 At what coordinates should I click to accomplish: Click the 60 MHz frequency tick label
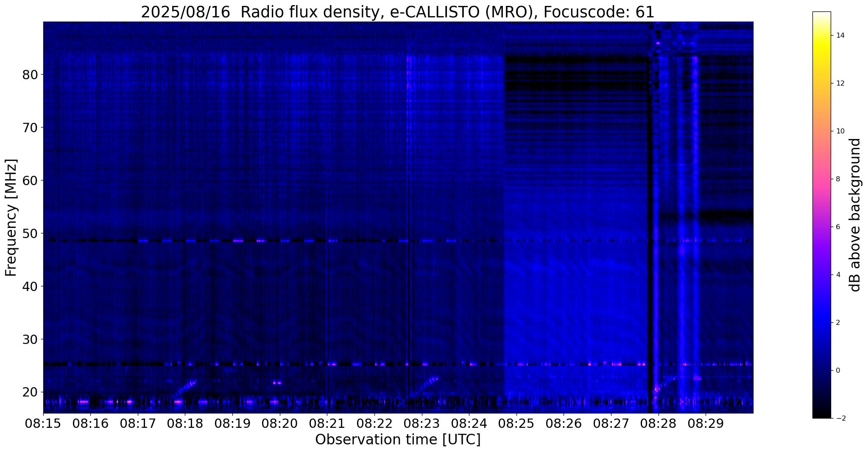click(x=30, y=180)
